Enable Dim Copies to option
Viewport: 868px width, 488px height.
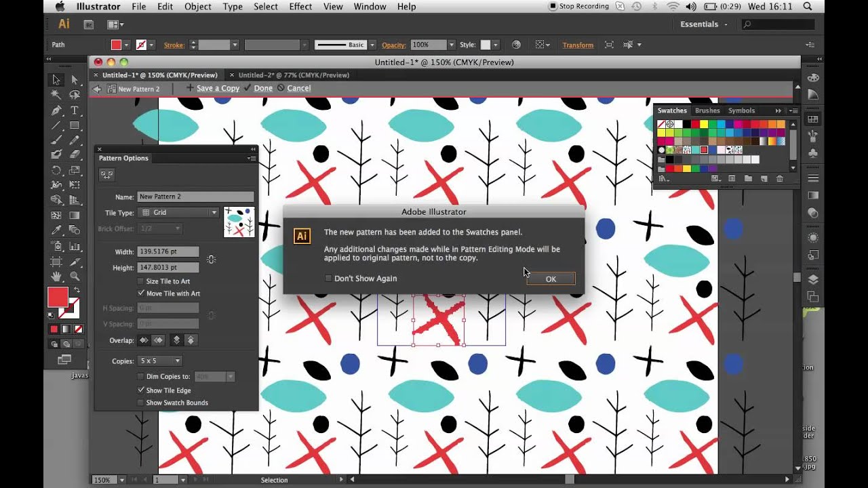point(141,376)
